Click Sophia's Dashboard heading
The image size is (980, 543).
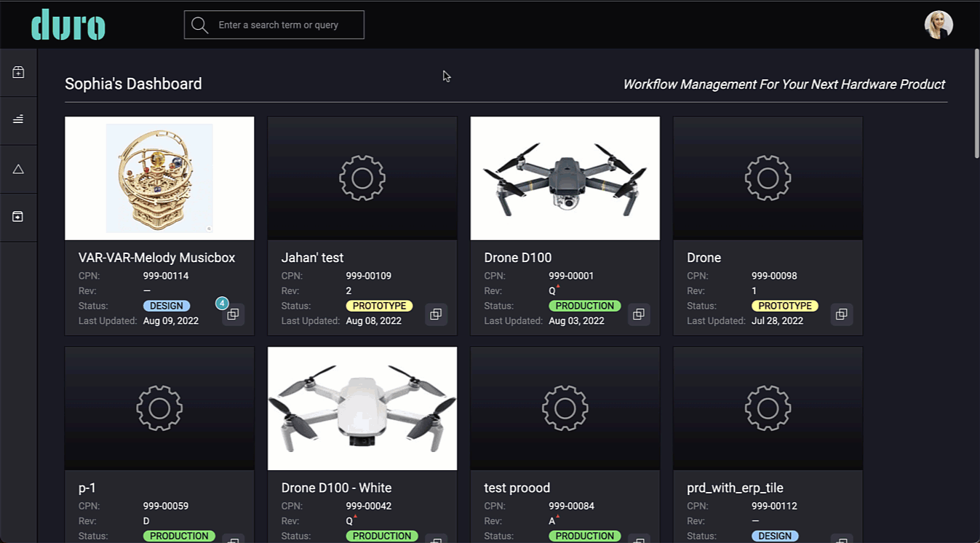(x=133, y=84)
